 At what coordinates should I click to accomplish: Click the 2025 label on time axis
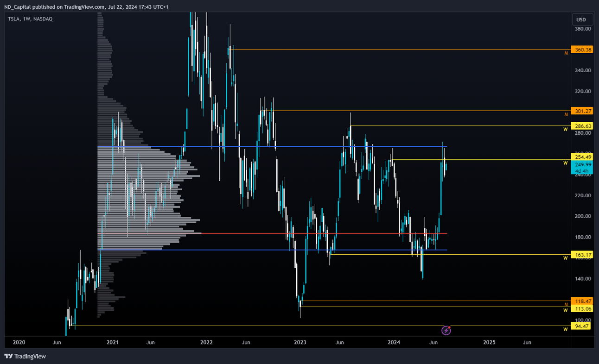pyautogui.click(x=489, y=343)
